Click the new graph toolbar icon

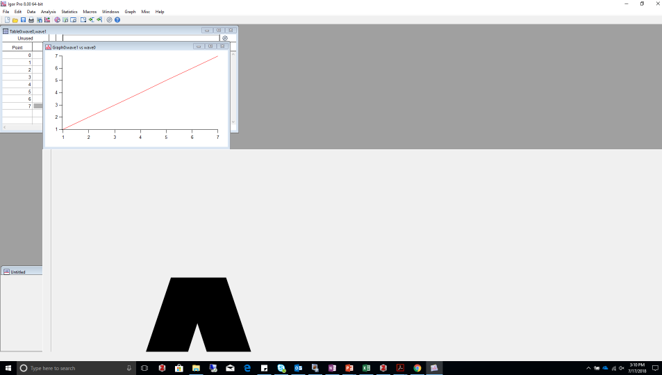(47, 20)
